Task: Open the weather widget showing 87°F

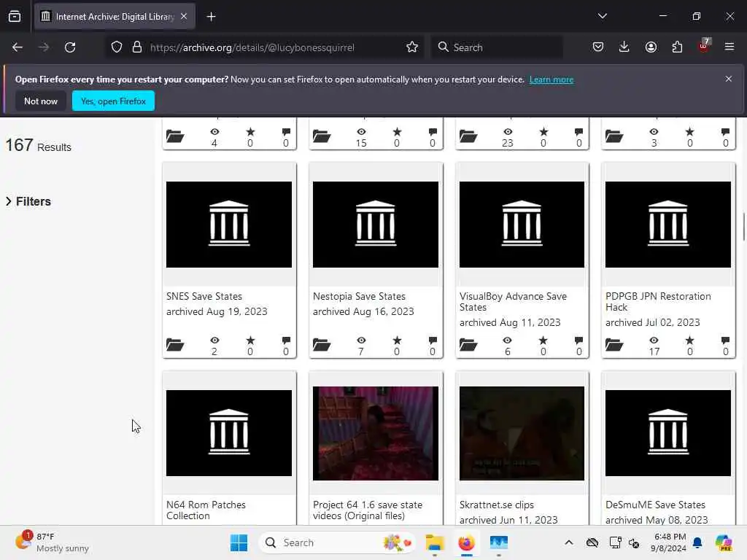Action: (52, 542)
